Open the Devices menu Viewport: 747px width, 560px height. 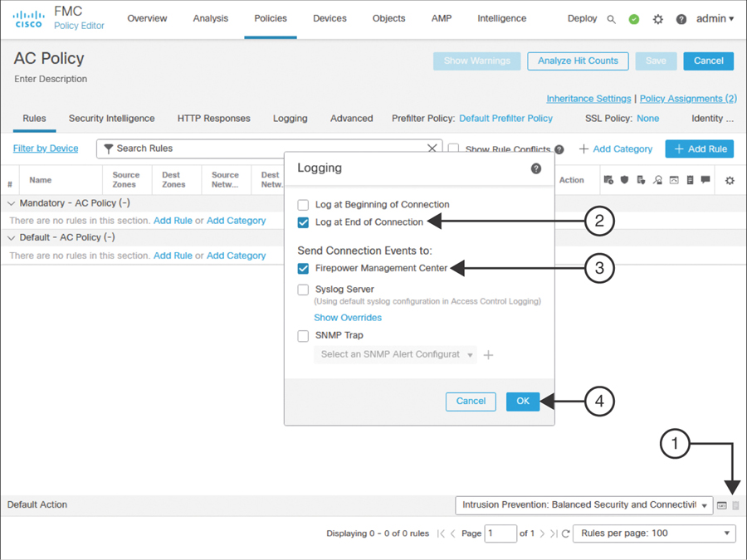(330, 18)
